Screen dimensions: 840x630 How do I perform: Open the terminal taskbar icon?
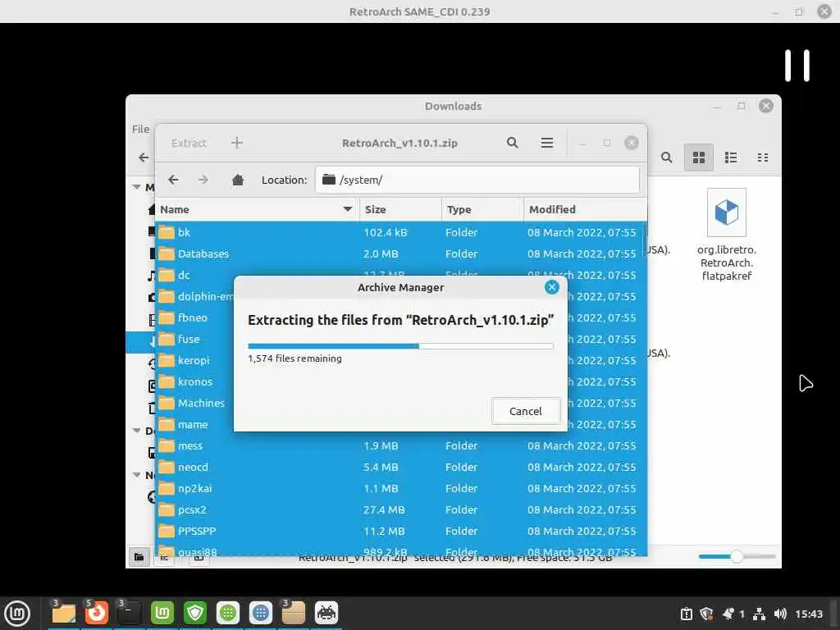pos(129,613)
